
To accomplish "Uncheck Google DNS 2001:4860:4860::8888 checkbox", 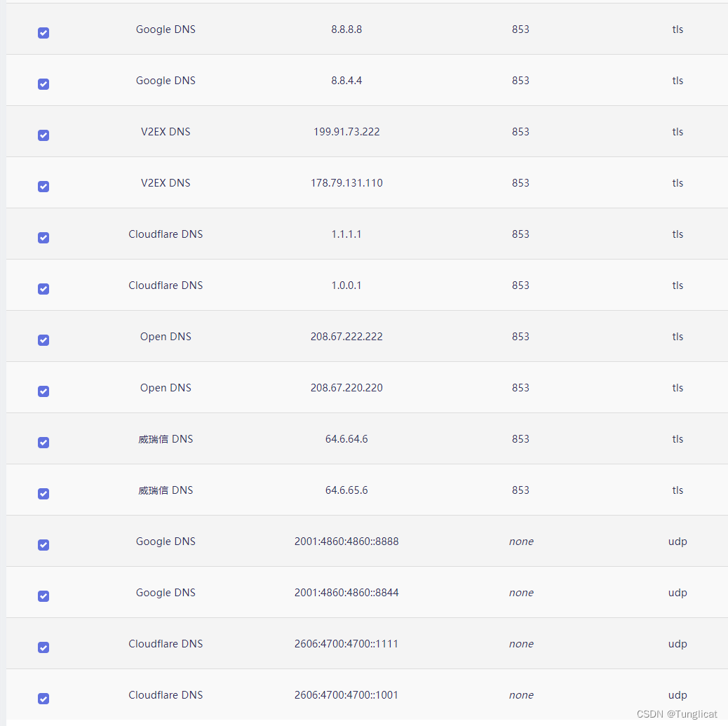I will [43, 545].
